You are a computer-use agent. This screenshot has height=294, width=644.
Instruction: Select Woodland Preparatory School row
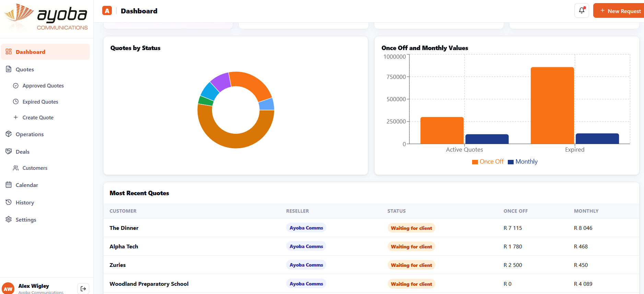371,284
